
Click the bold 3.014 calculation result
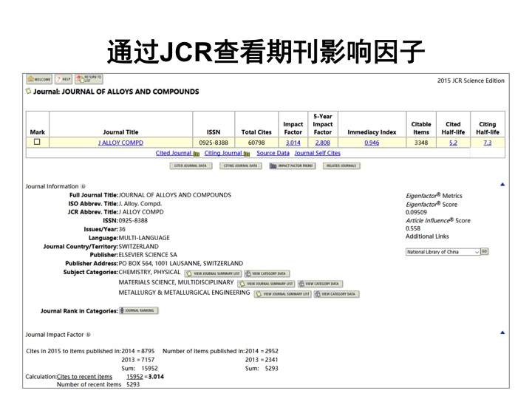click(156, 377)
